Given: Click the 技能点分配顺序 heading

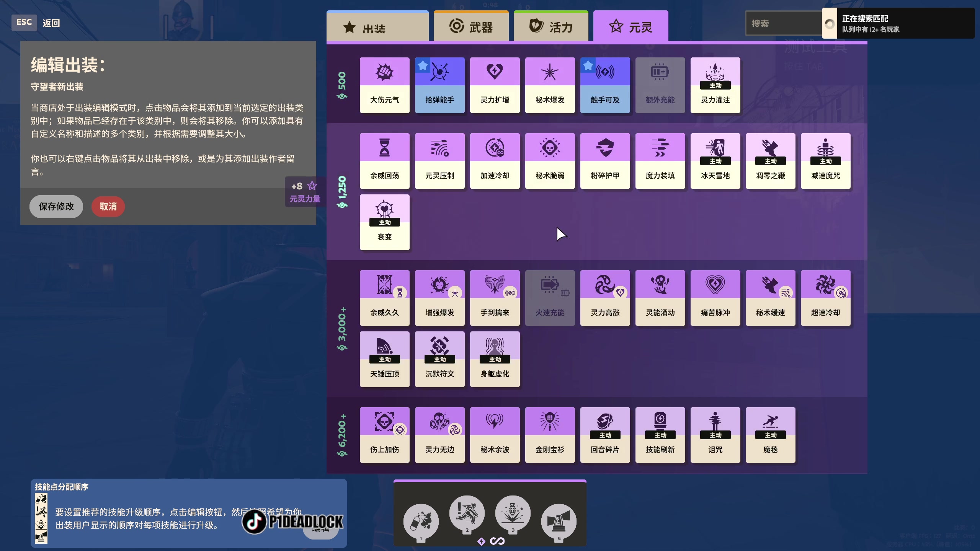Looking at the screenshot, I should point(62,487).
